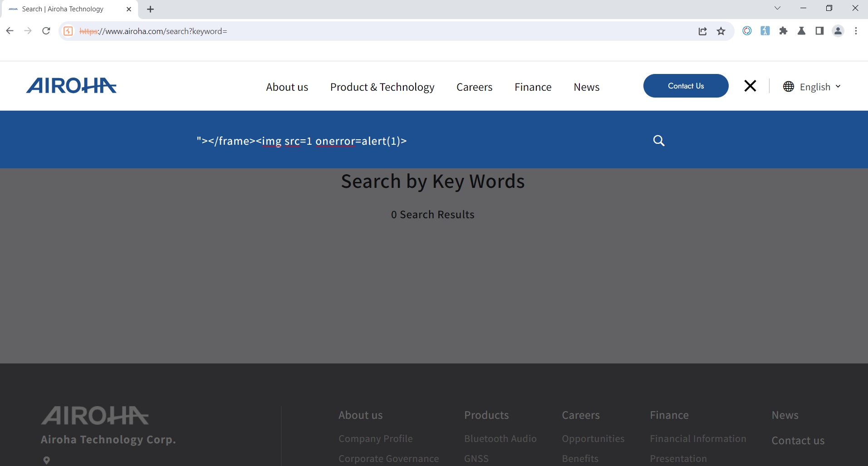Submit search with magnifying glass icon
868x466 pixels.
[659, 141]
